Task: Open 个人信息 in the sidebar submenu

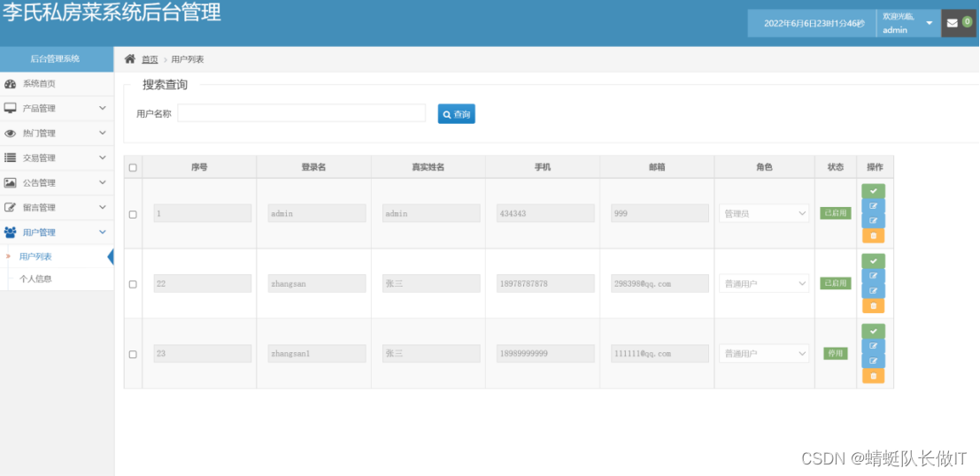Action: (x=35, y=280)
